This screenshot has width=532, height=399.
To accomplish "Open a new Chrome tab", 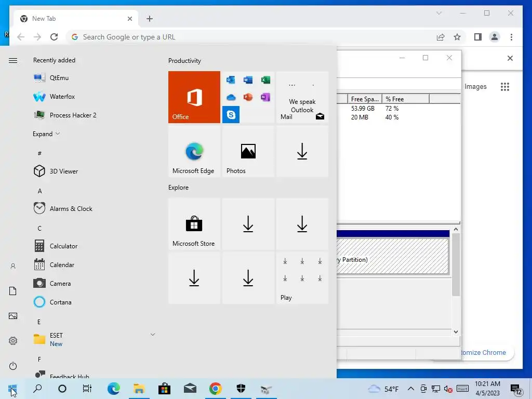I will point(150,19).
